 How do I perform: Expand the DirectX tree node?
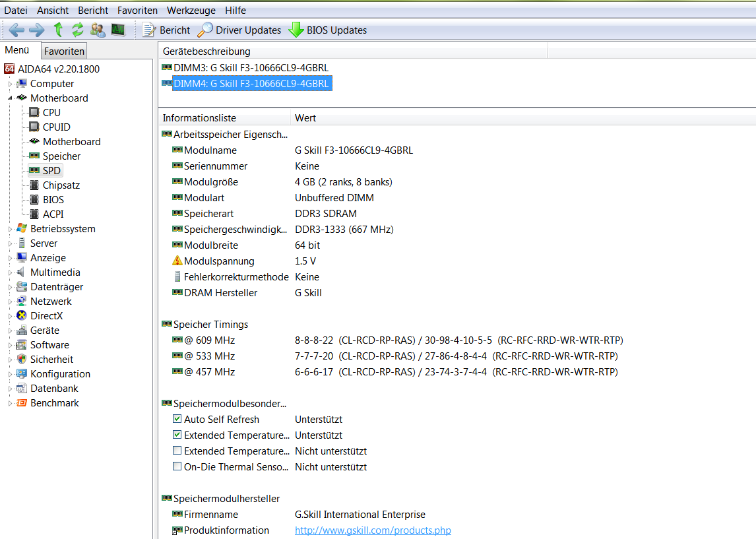(10, 316)
